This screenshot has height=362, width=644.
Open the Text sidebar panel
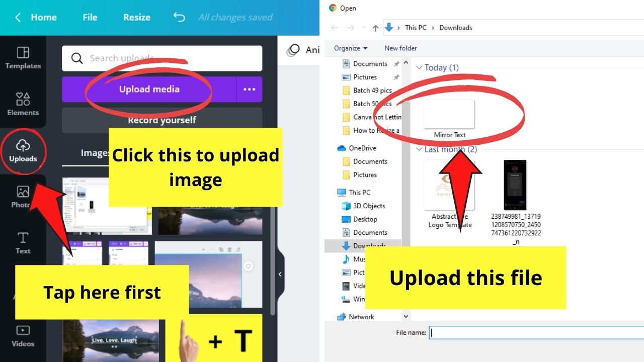[x=23, y=243]
